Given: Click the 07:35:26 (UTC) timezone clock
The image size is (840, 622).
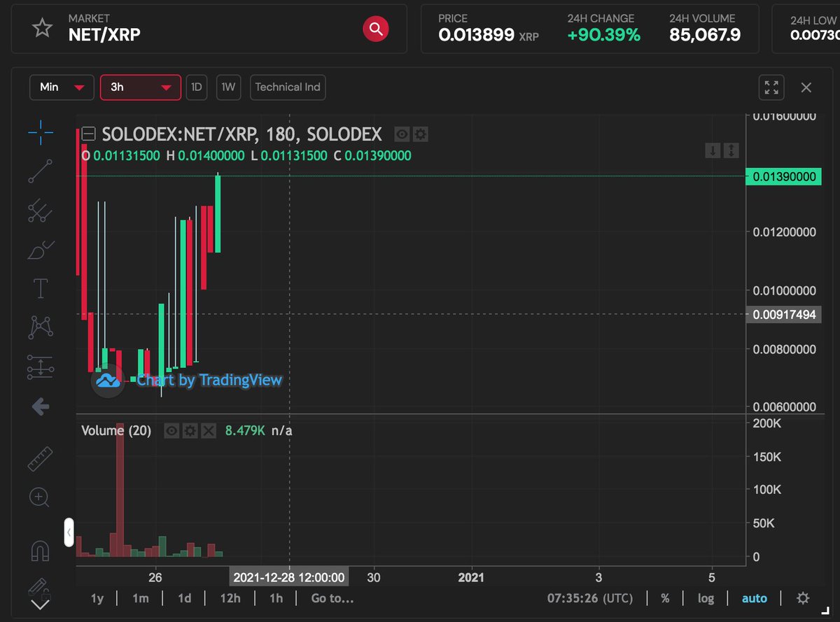Looking at the screenshot, I should coord(589,598).
